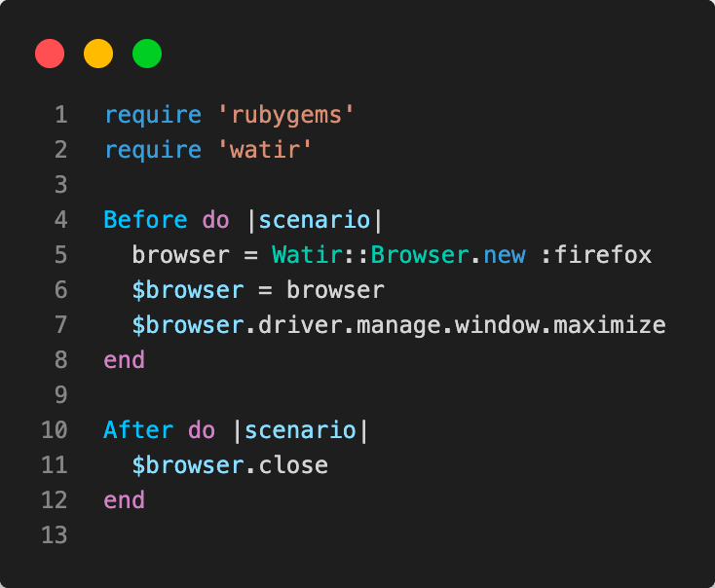Click the Before keyword on line 4
This screenshot has width=715, height=588.
[145, 220]
